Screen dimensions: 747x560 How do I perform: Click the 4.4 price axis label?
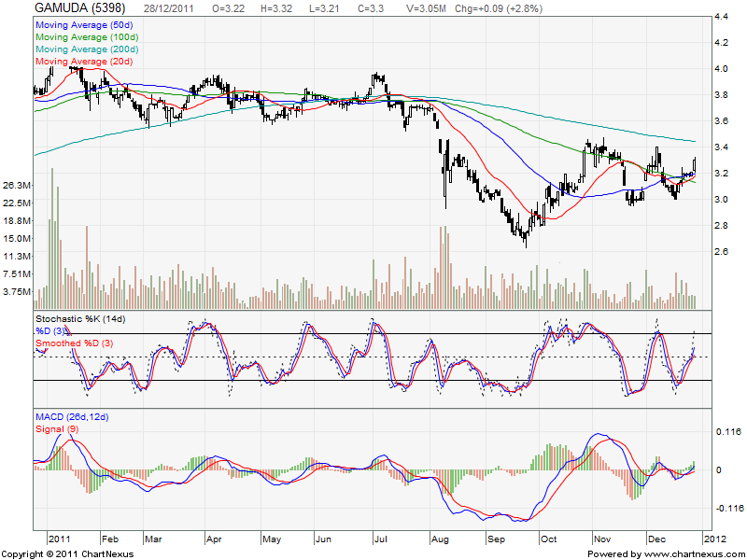point(722,17)
